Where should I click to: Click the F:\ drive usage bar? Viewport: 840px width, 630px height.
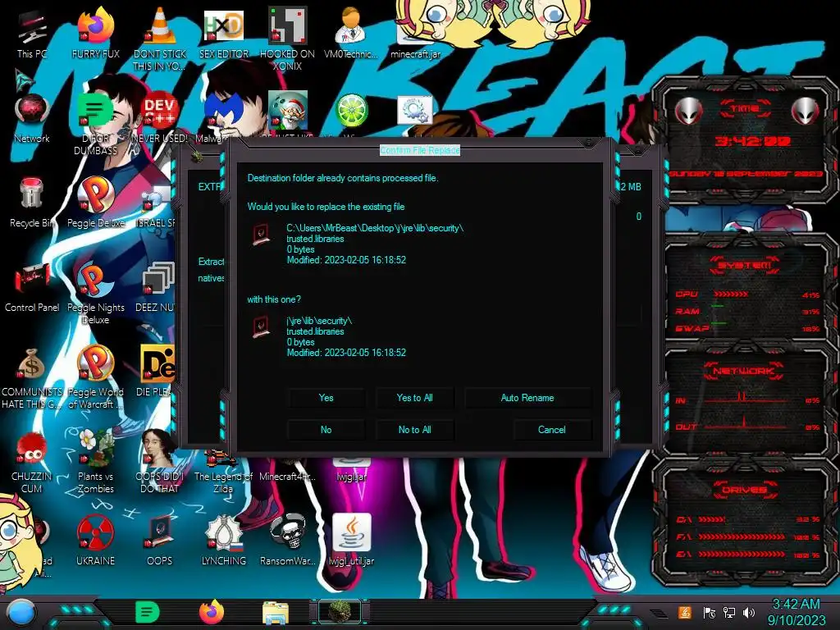click(x=742, y=536)
